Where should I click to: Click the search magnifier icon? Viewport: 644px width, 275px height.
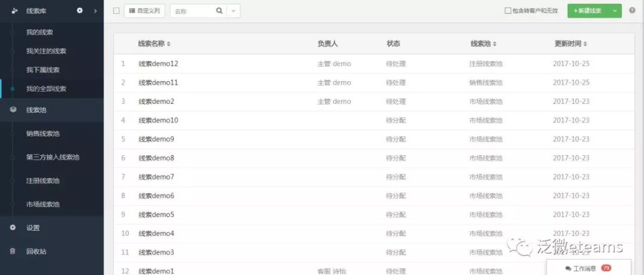pyautogui.click(x=219, y=11)
